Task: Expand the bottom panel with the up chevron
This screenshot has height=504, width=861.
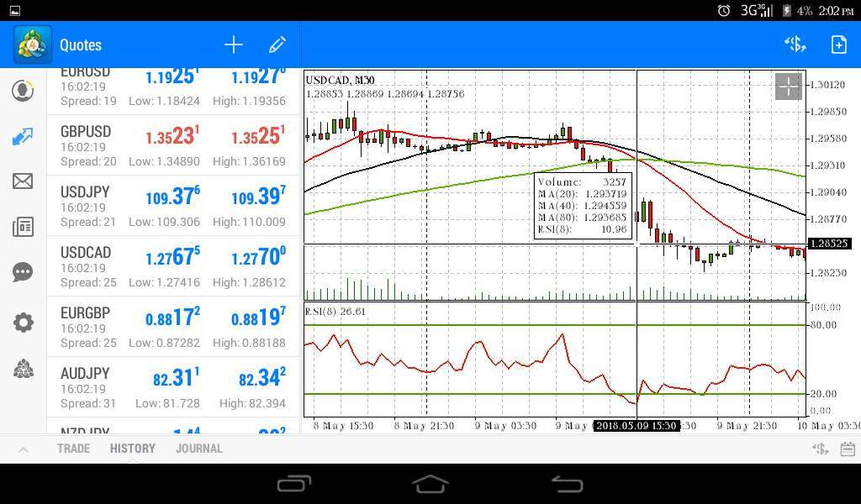Action: click(x=23, y=449)
